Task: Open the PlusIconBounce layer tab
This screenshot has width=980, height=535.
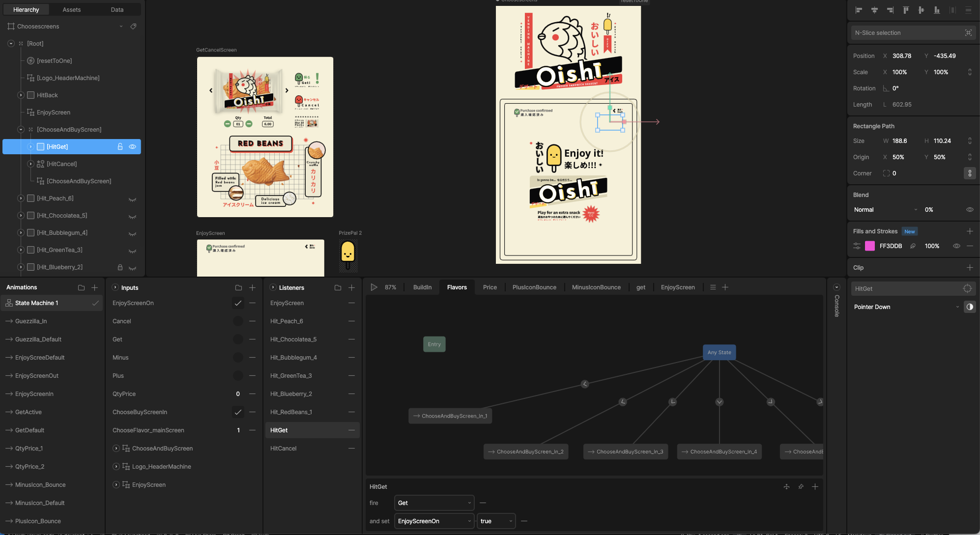Action: coord(534,287)
